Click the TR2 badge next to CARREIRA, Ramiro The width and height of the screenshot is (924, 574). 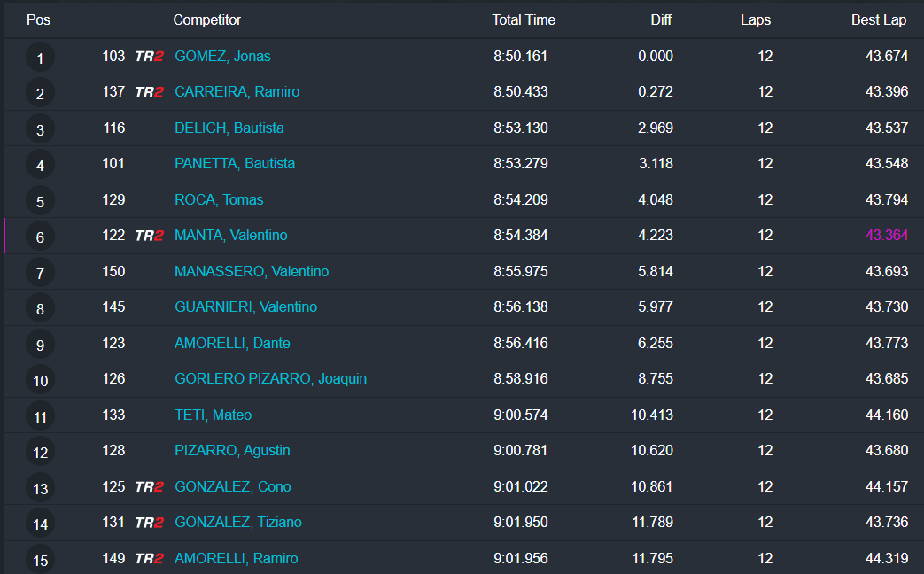point(149,92)
